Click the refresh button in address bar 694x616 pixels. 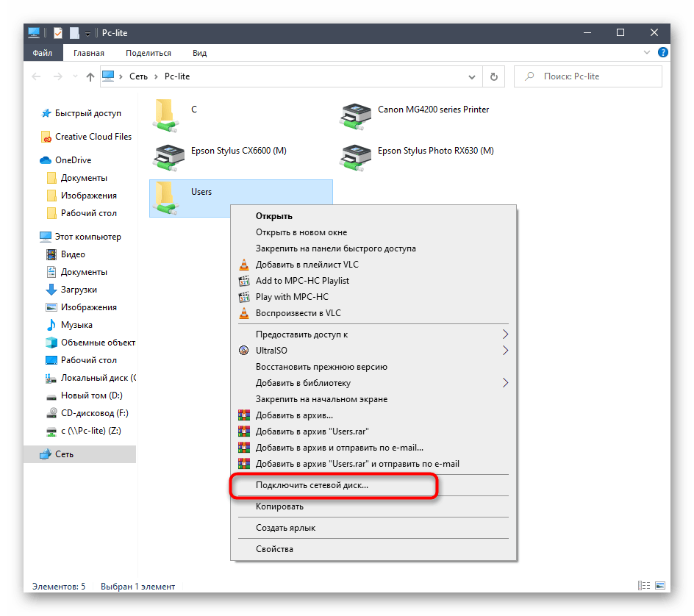tap(494, 76)
